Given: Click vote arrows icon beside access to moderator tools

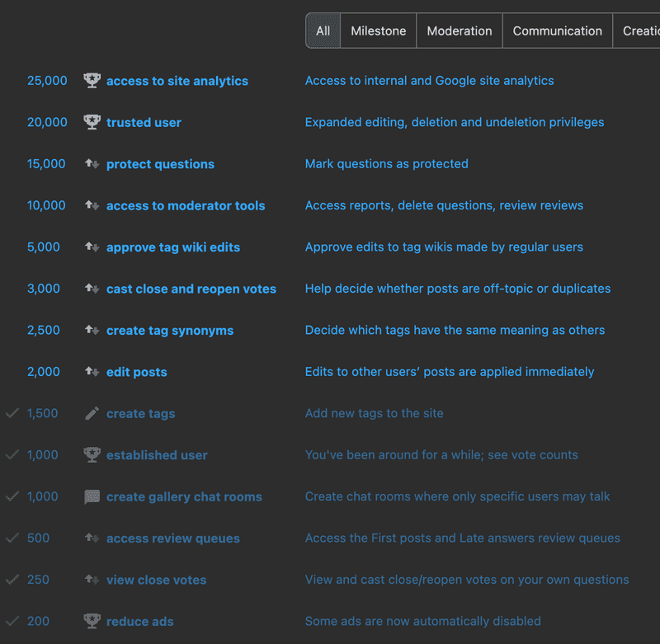Looking at the screenshot, I should tap(92, 205).
